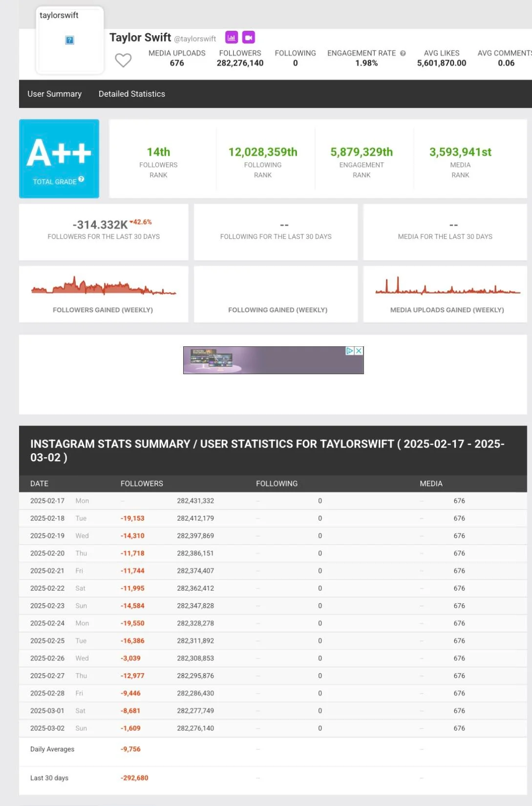Click the A++ total grade badge
Image resolution: width=532 pixels, height=806 pixels.
(59, 159)
